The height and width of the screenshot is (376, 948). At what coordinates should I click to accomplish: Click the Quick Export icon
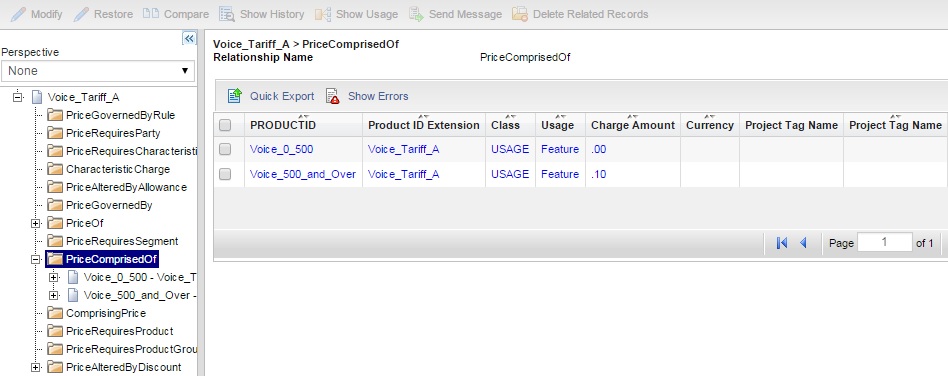click(x=235, y=96)
